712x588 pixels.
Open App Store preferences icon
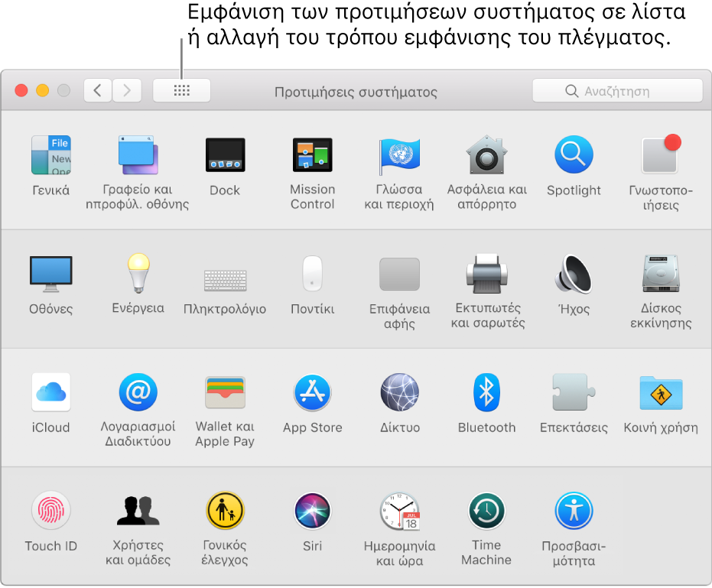tap(312, 392)
